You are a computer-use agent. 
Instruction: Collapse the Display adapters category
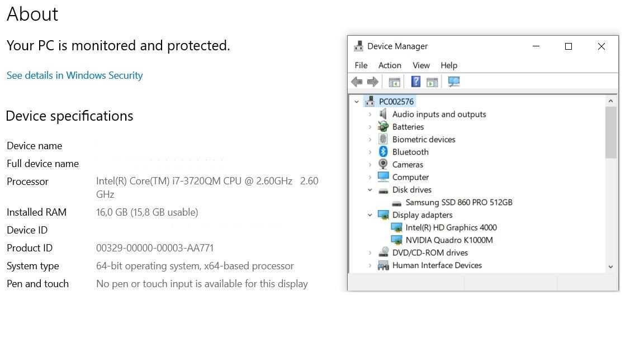[370, 215]
